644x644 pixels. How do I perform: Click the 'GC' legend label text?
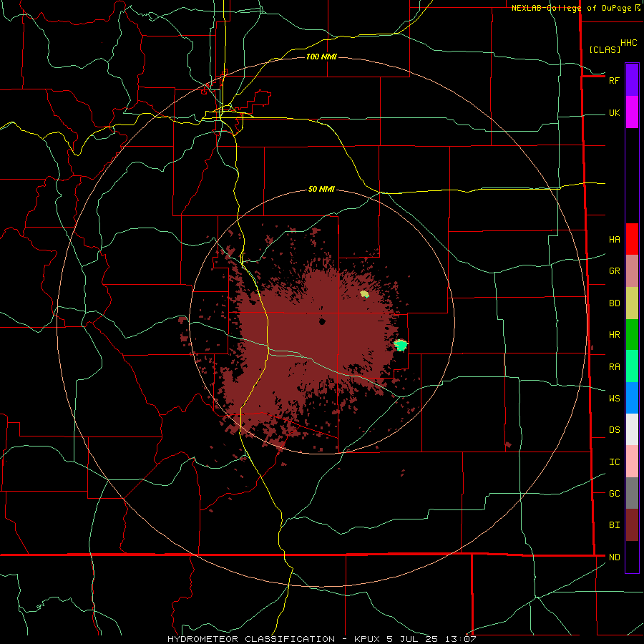614,494
